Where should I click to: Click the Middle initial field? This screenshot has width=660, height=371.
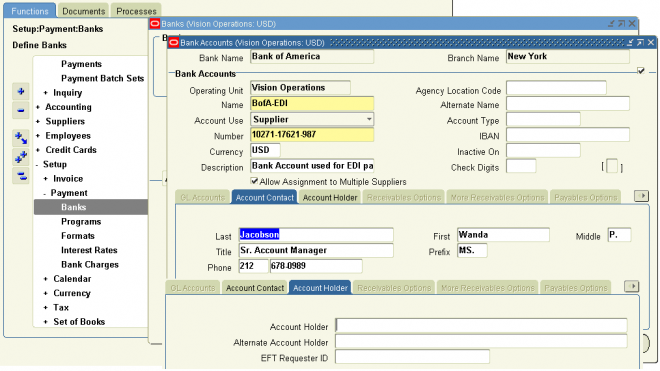[620, 235]
